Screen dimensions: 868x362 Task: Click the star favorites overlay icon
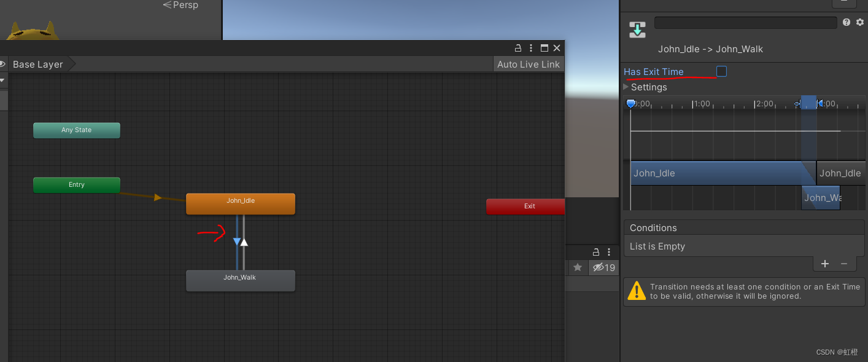point(577,267)
